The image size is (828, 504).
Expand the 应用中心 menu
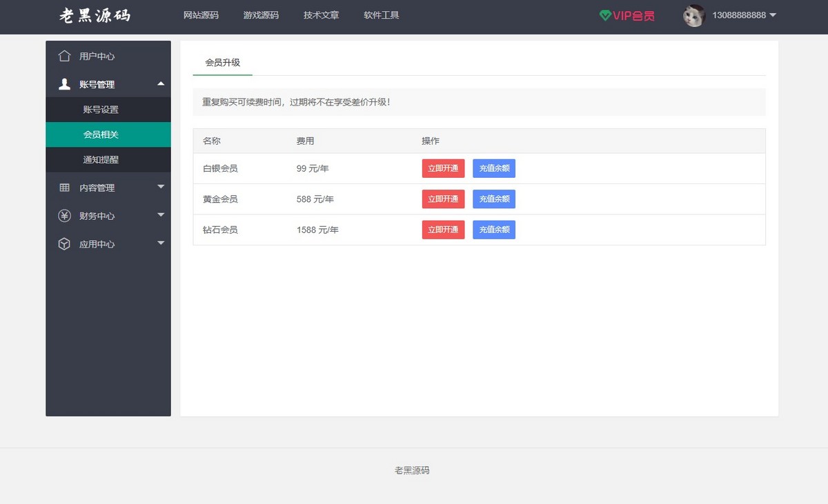click(161, 243)
